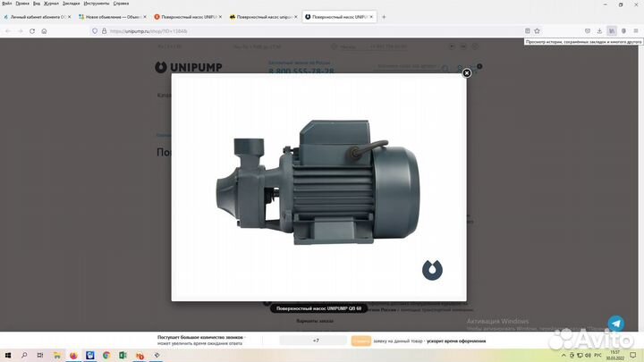Open Windows taskbar search

point(24,356)
